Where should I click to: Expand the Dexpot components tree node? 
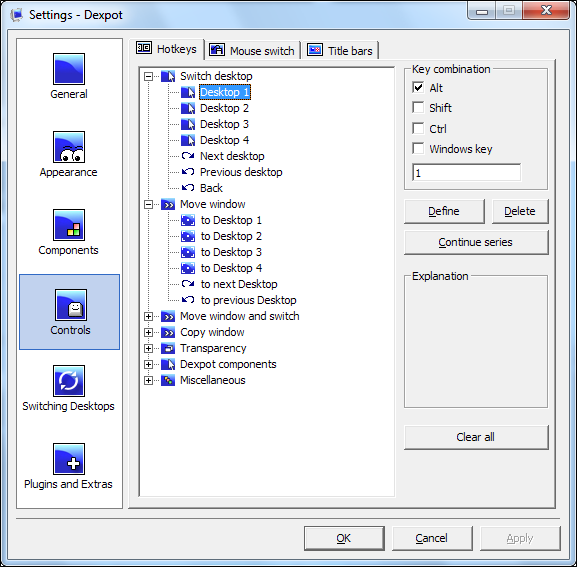pyautogui.click(x=148, y=365)
